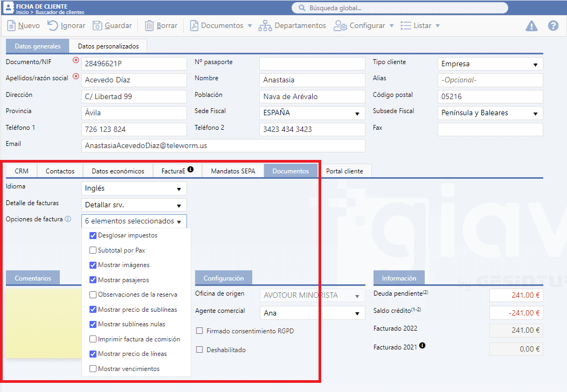567x392 pixels.
Task: Click the Email input field
Action: click(x=223, y=145)
